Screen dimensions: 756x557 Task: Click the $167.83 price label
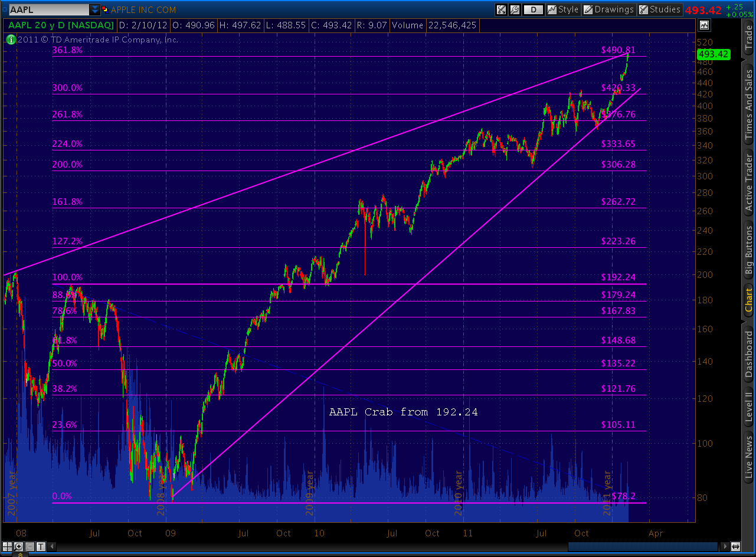618,311
